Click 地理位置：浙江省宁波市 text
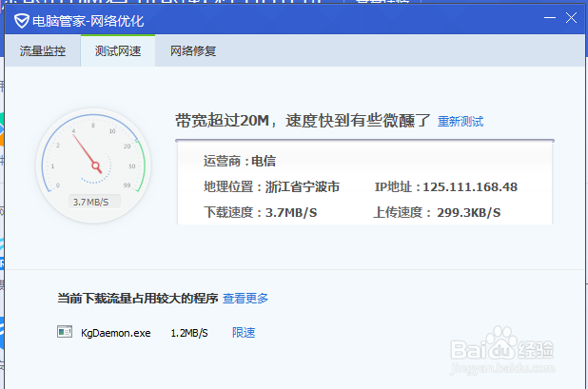588x389 pixels. coord(271,186)
